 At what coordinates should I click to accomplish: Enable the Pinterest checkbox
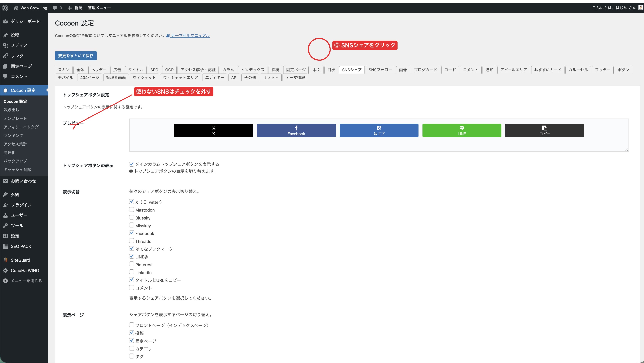131,264
